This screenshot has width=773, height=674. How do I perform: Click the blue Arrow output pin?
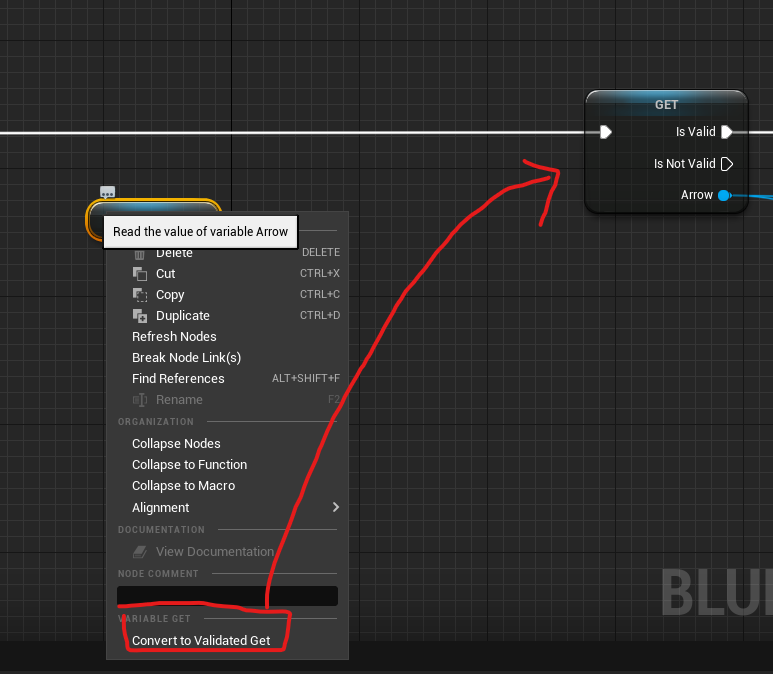(x=724, y=195)
